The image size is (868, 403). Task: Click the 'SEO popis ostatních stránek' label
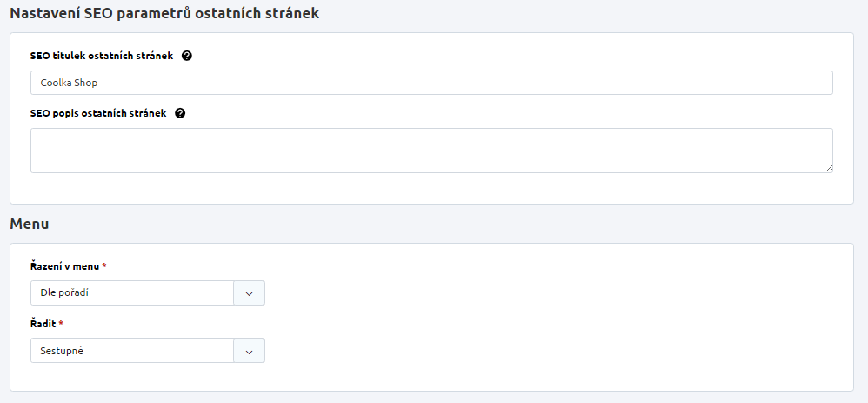pyautogui.click(x=98, y=113)
